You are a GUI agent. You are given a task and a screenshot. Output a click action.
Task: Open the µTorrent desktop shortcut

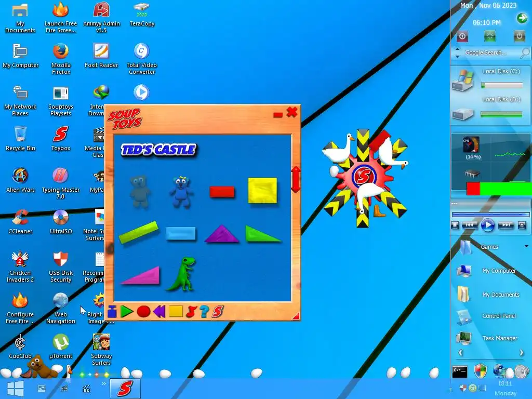click(61, 346)
